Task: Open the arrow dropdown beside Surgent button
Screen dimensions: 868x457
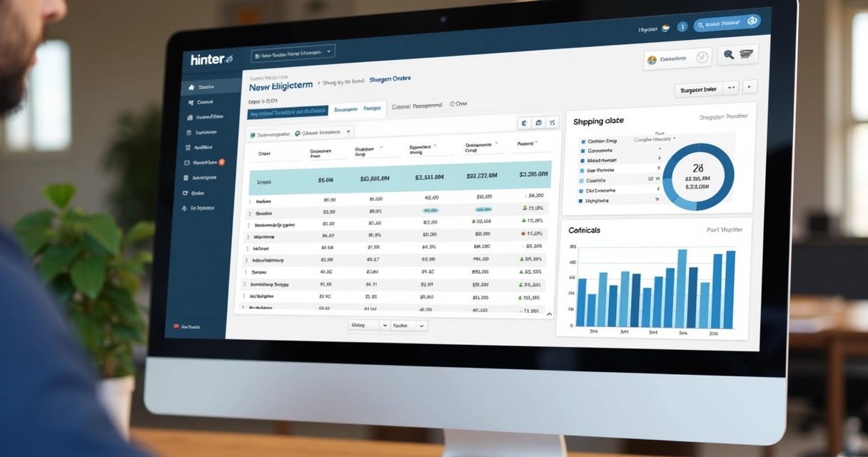Action: click(x=730, y=89)
